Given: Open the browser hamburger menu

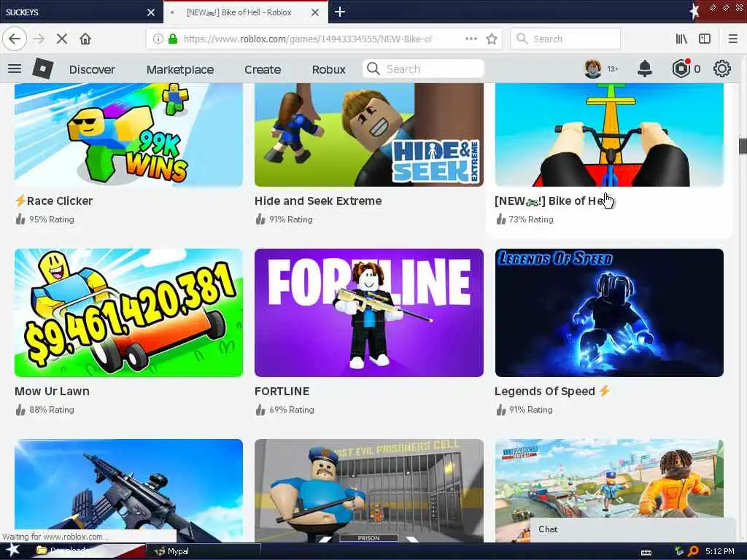Looking at the screenshot, I should (733, 39).
